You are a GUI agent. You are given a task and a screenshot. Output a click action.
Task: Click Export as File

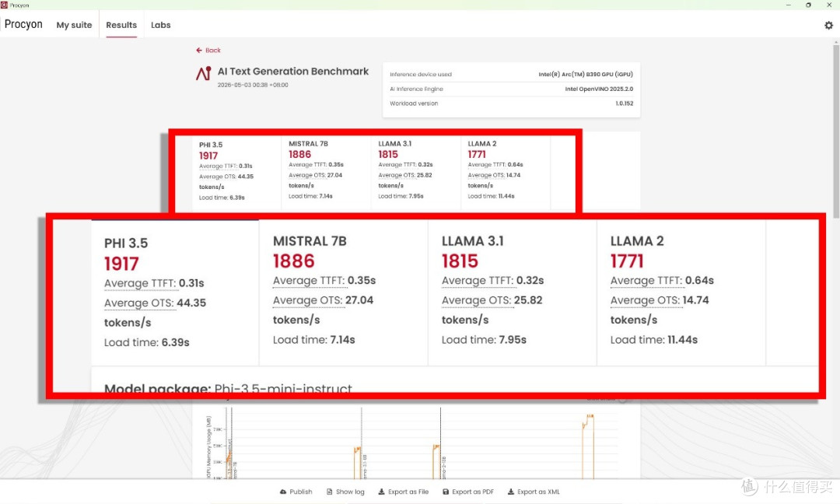pos(404,492)
